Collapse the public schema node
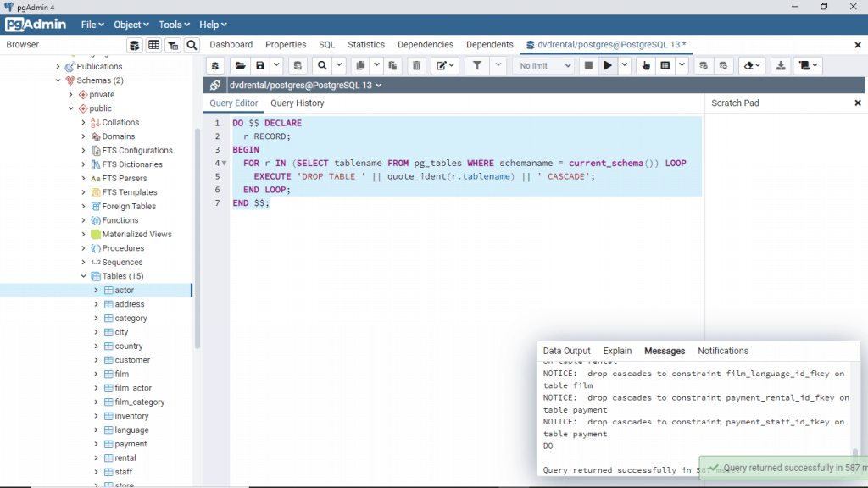The width and height of the screenshot is (868, 488). 71,108
